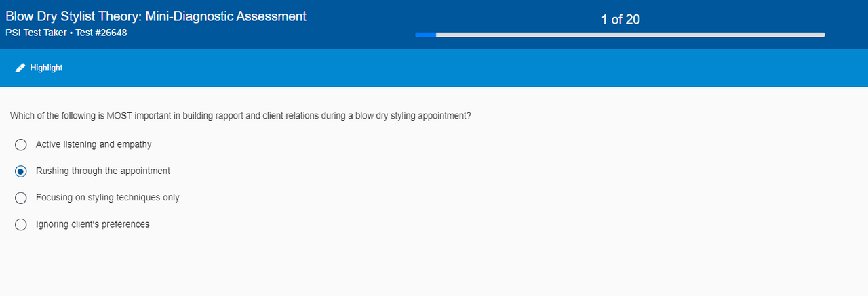Screen dimensions: 868x296
Task: Click the selected Rushing through the appointment radio
Action: click(21, 171)
